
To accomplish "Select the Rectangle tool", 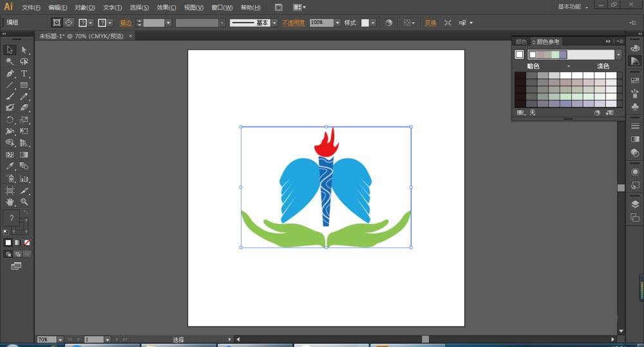I will coord(24,85).
